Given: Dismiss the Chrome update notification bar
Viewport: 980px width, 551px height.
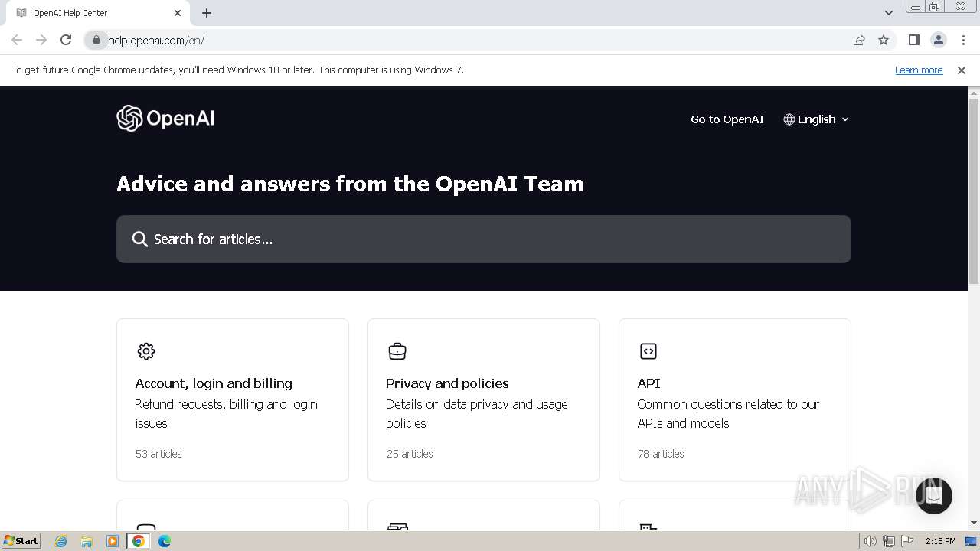Looking at the screenshot, I should point(962,70).
